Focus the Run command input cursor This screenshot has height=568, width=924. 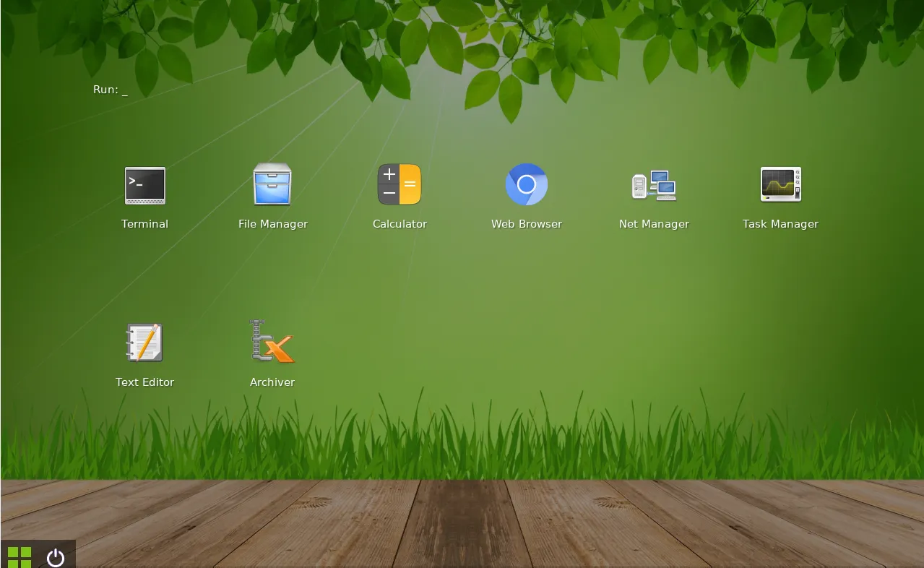tap(125, 90)
